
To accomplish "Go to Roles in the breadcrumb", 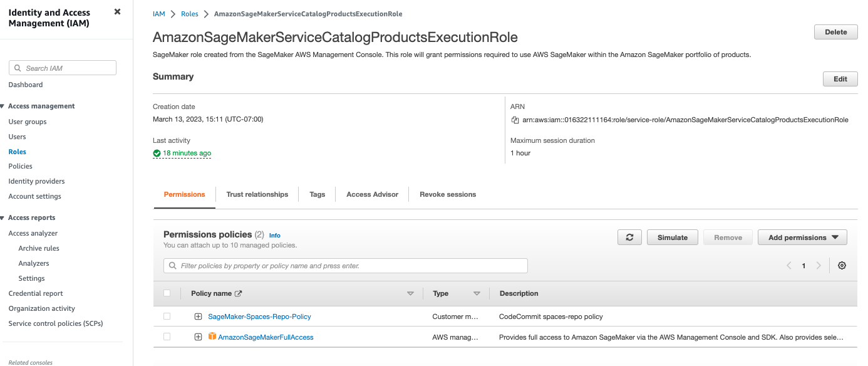I will [190, 14].
